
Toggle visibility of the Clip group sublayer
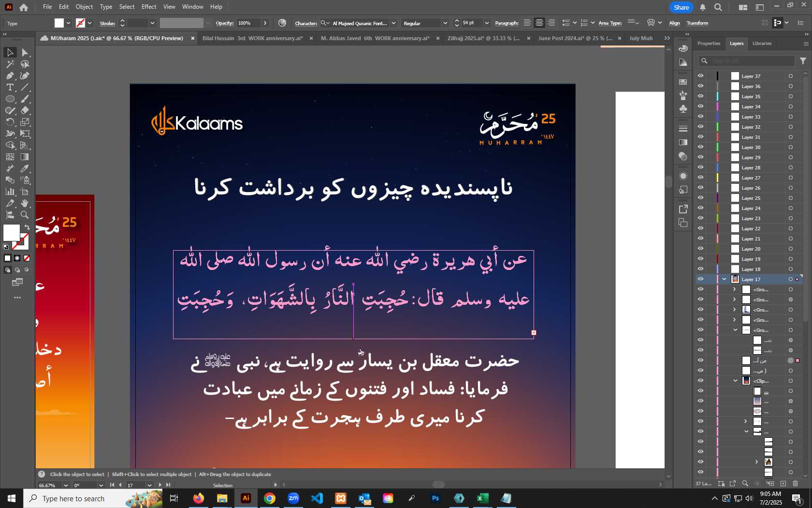pos(700,381)
